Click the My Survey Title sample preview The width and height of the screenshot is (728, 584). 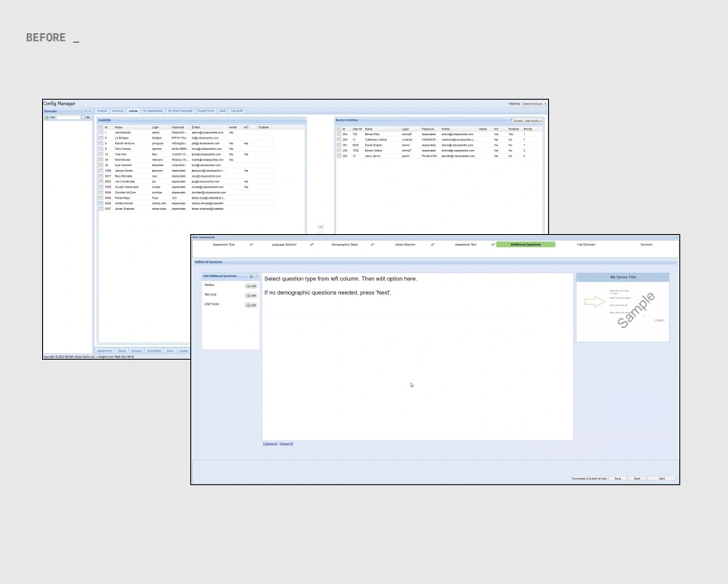(623, 307)
